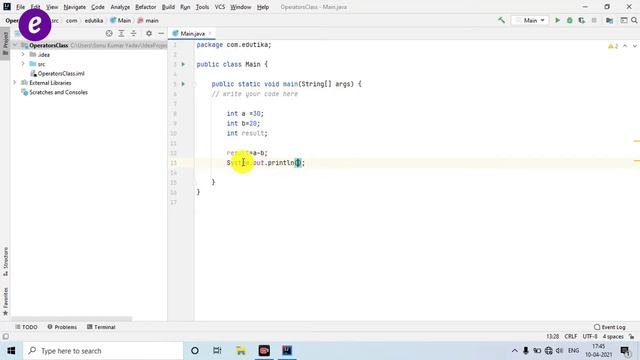Image resolution: width=640 pixels, height=360 pixels.
Task: Select OperatorsClass.iml file in tree
Action: 58,73
